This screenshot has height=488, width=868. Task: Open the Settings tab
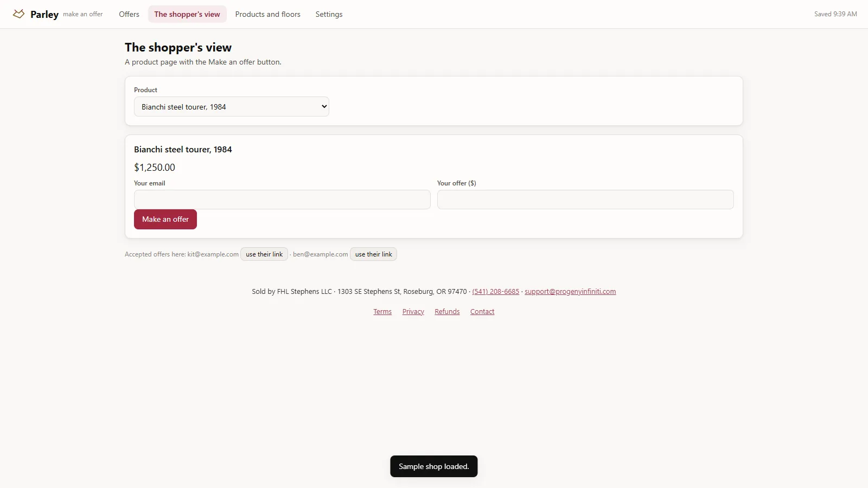tap(329, 14)
